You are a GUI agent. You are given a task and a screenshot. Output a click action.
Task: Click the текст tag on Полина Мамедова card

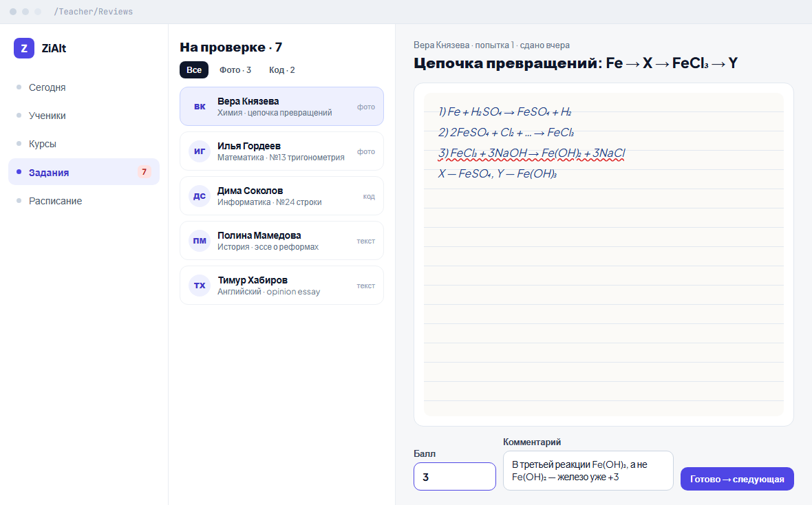(x=365, y=241)
